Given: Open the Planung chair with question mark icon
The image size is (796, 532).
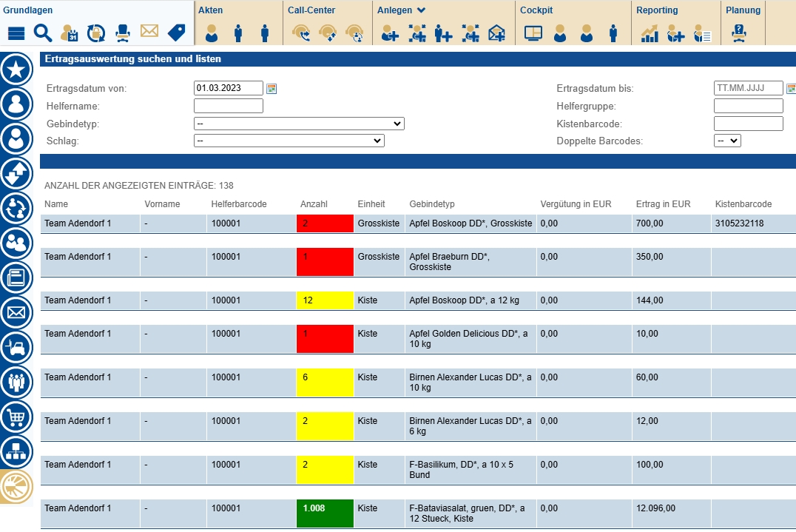Looking at the screenshot, I should [x=739, y=33].
